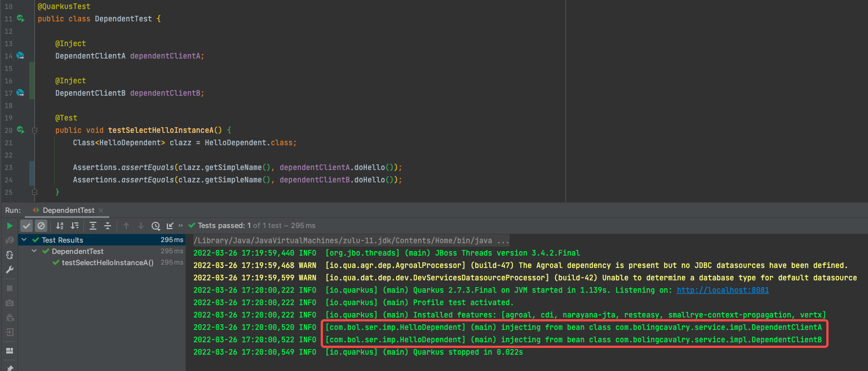Toggle show passed tests filter
This screenshot has width=868, height=371.
(x=26, y=226)
